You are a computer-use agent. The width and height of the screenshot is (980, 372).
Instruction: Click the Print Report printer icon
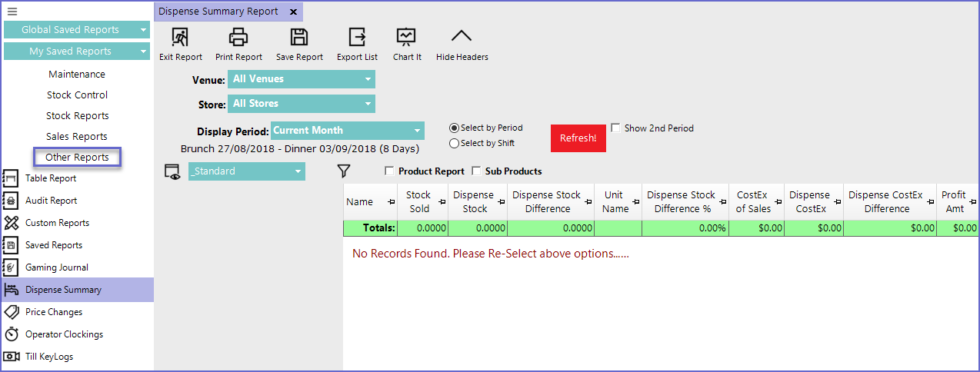238,38
